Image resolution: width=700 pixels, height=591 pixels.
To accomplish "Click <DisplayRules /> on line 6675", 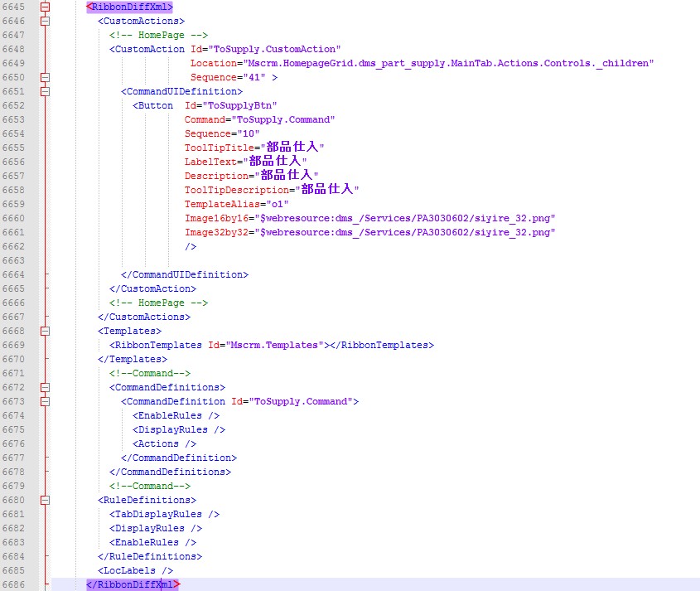I will 179,429.
